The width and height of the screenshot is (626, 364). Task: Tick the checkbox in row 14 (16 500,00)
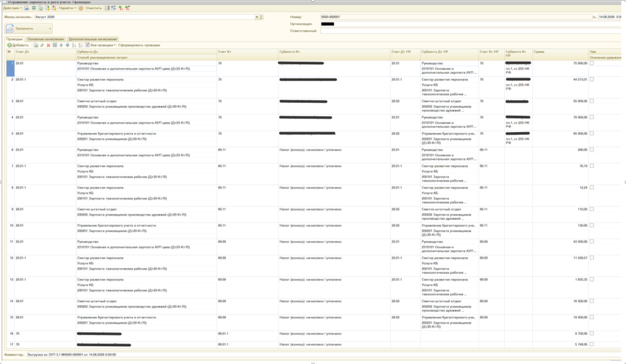point(592,301)
